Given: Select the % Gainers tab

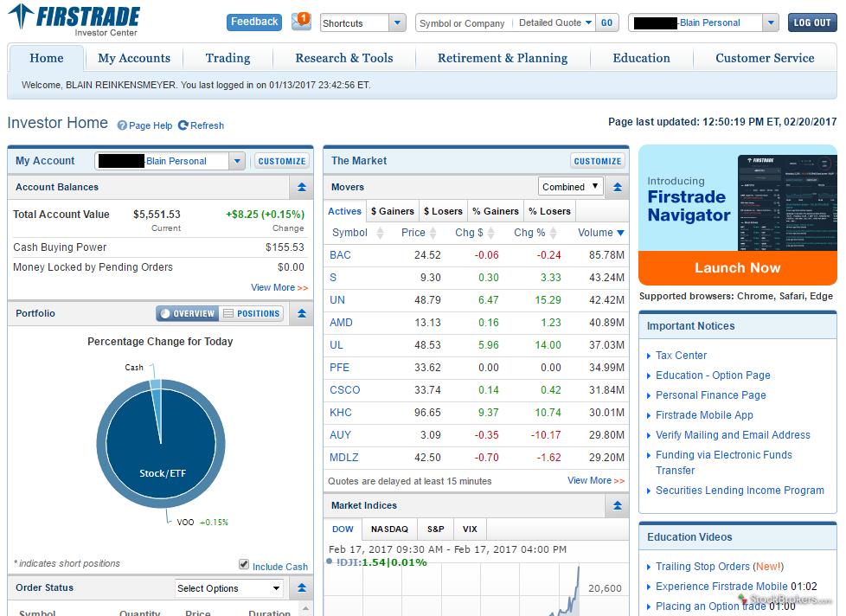Looking at the screenshot, I should 496,211.
